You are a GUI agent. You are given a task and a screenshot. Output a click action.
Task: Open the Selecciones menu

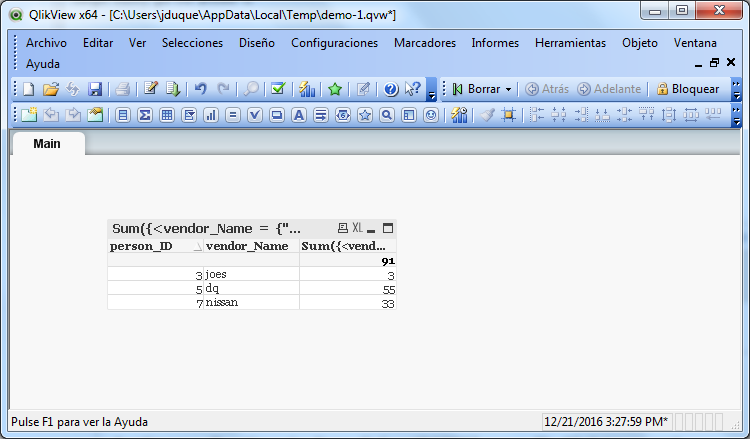[192, 43]
